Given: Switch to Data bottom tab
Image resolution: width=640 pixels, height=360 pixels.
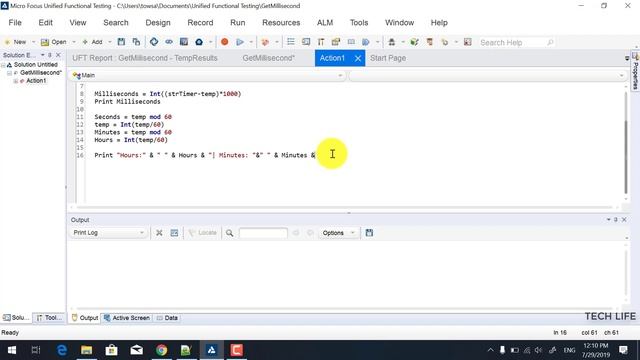Looking at the screenshot, I should coord(167,318).
